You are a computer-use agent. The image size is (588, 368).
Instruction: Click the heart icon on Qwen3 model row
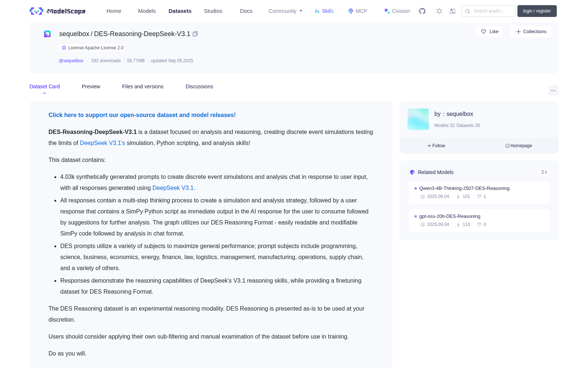pos(479,197)
